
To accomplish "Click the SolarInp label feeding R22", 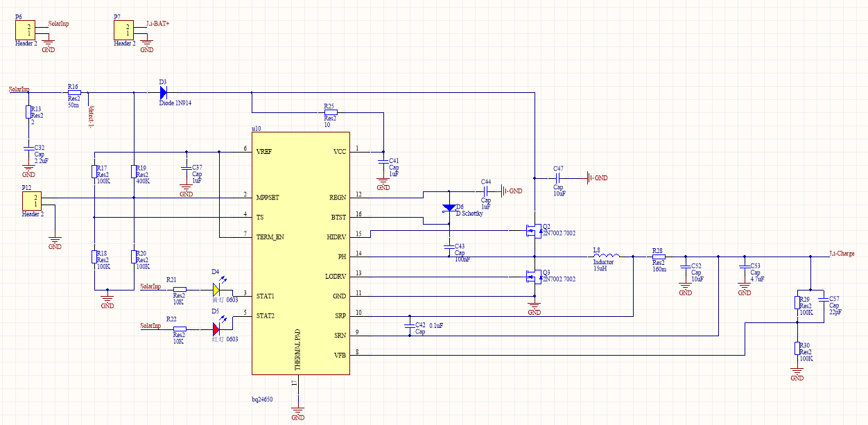I will (x=150, y=325).
